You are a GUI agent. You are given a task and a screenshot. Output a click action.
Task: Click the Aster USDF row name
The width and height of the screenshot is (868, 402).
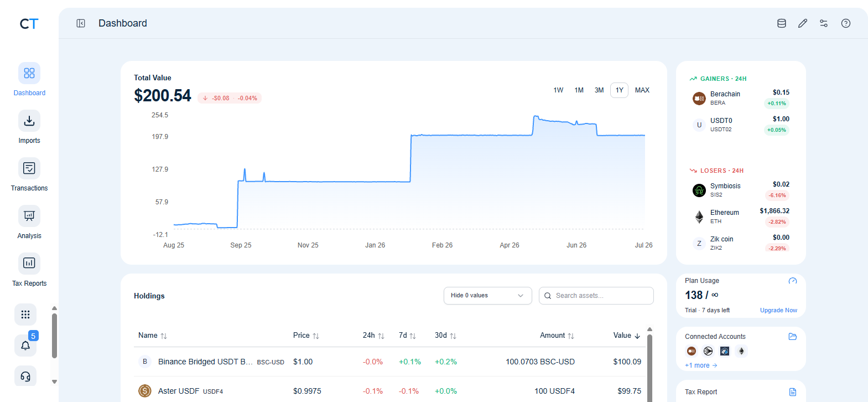pyautogui.click(x=179, y=391)
